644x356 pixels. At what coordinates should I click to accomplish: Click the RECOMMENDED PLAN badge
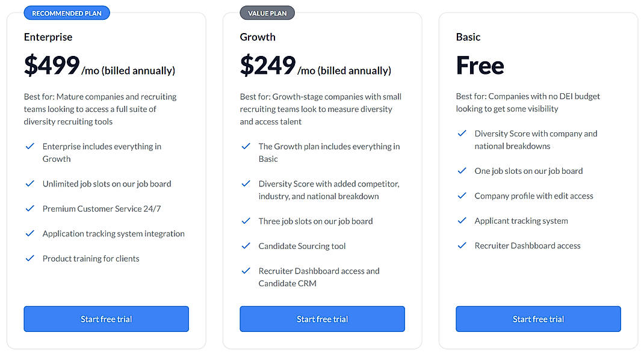click(66, 12)
